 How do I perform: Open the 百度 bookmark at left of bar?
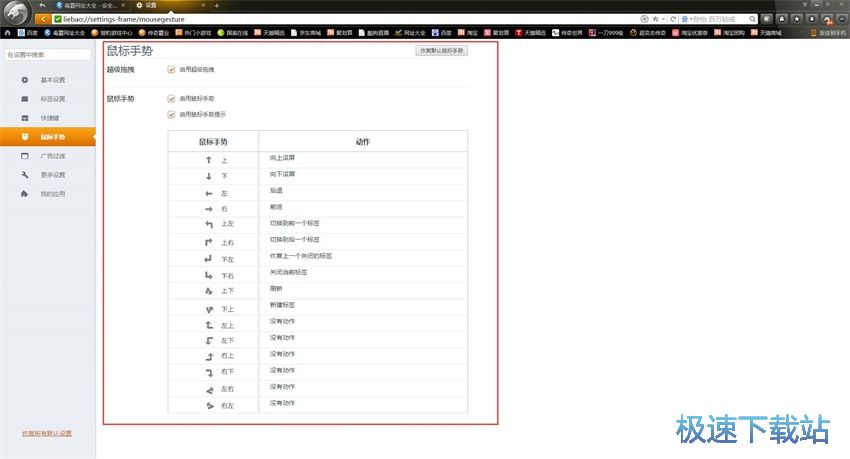(28, 33)
